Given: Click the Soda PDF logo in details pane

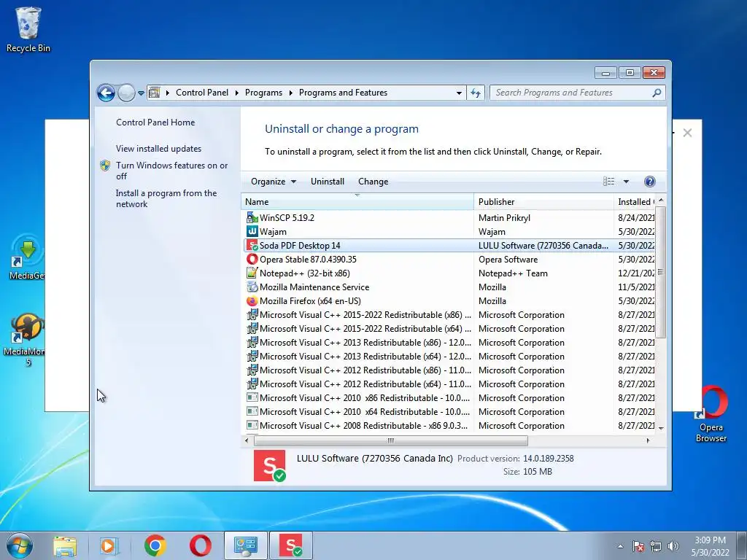Looking at the screenshot, I should [270, 466].
